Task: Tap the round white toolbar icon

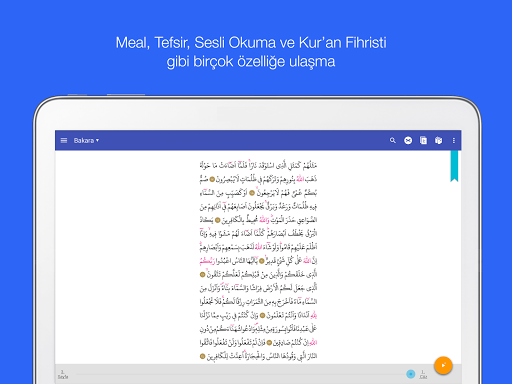Action: click(408, 140)
